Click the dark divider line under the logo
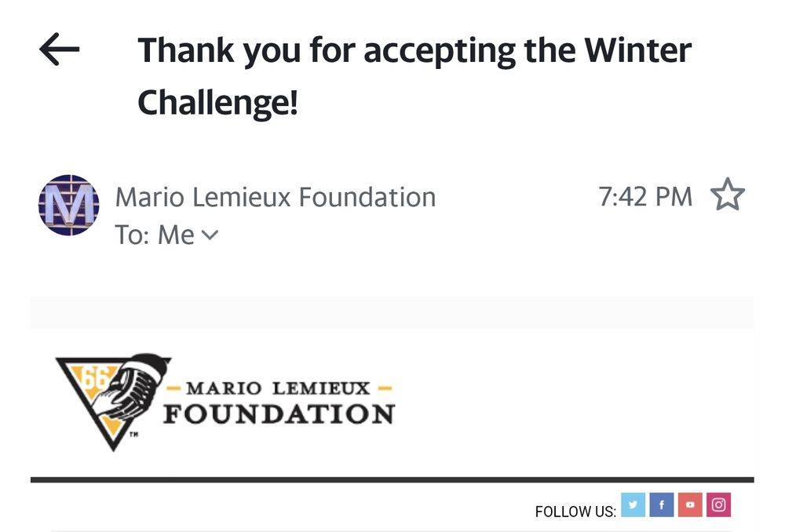Screen dimensions: 785x532 [x=392, y=479]
